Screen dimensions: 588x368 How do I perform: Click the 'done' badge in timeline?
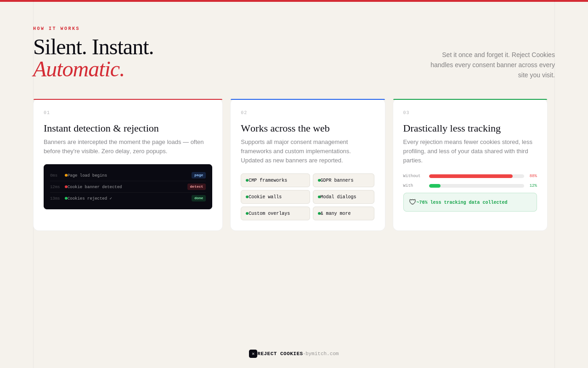(198, 198)
